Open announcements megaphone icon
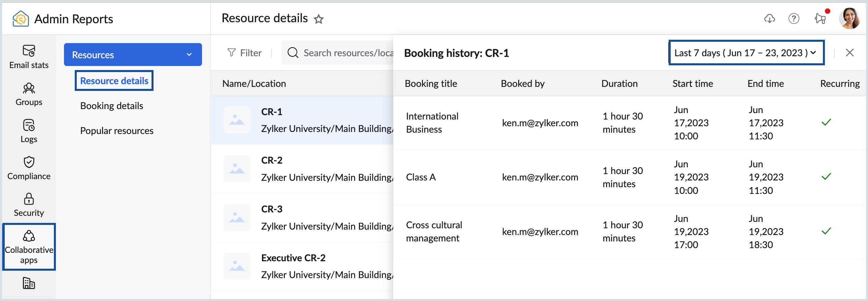 click(821, 18)
